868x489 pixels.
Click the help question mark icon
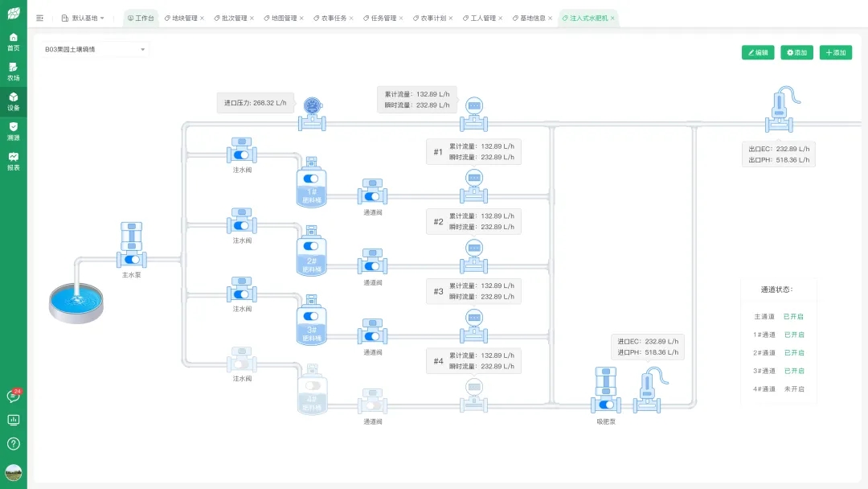click(x=13, y=443)
